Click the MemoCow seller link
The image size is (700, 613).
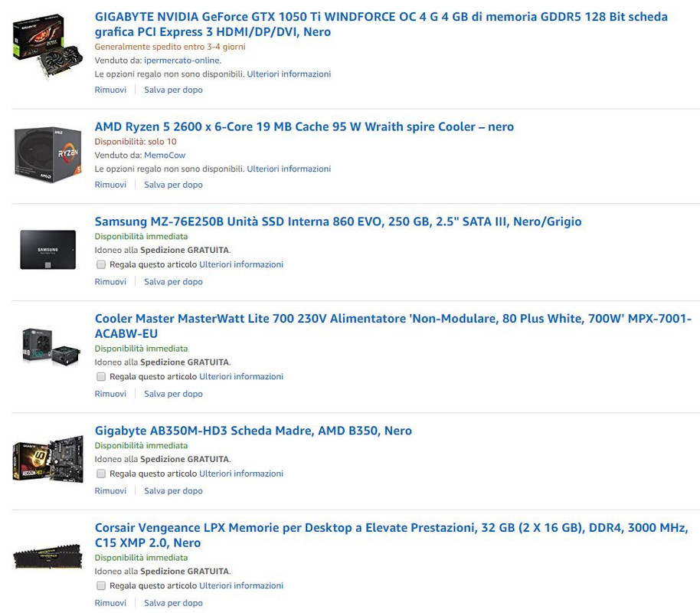165,155
